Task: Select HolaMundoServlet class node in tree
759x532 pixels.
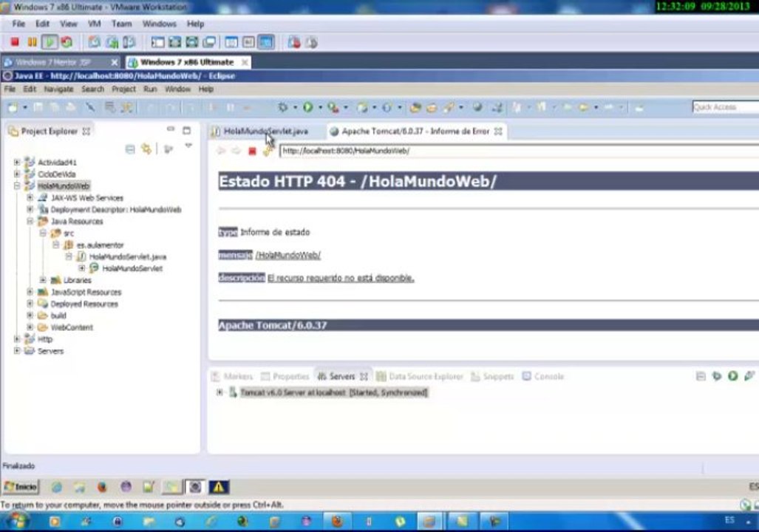Action: (132, 268)
